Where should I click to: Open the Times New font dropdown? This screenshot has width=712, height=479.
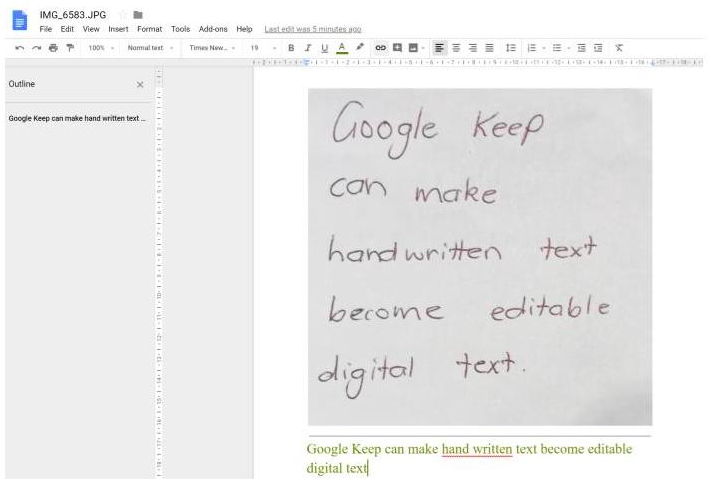[212, 48]
